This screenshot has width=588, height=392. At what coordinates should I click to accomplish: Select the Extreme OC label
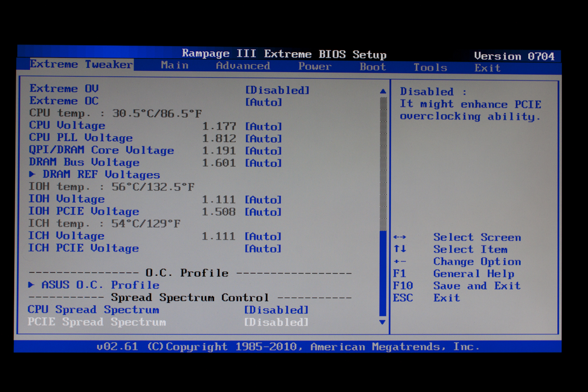click(64, 101)
